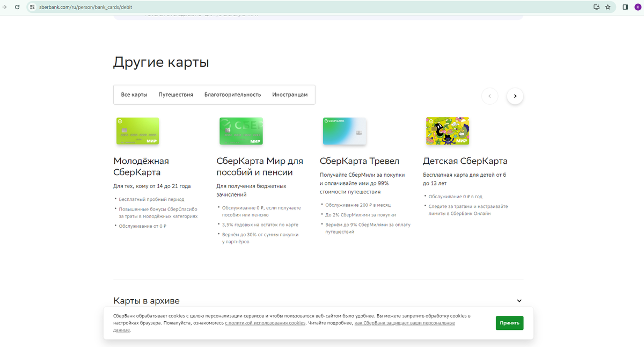Click text Для получения бюджетных зачислений
644x347 pixels.
click(x=251, y=190)
